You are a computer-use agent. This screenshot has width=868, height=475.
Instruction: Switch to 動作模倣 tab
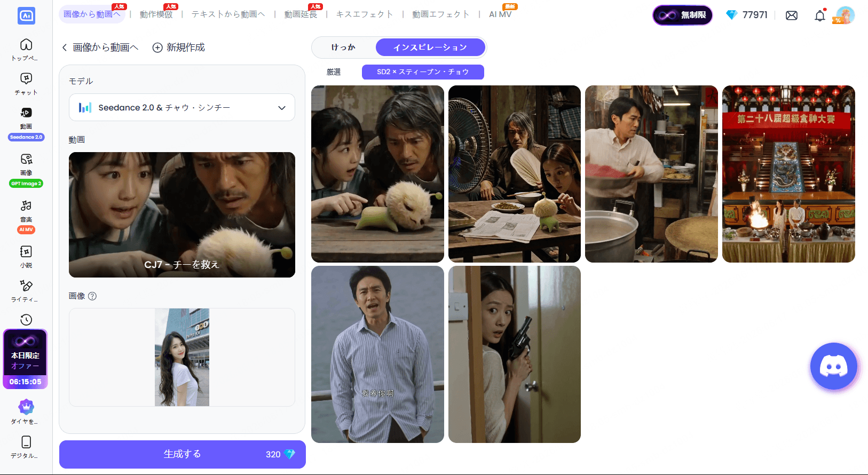click(156, 14)
